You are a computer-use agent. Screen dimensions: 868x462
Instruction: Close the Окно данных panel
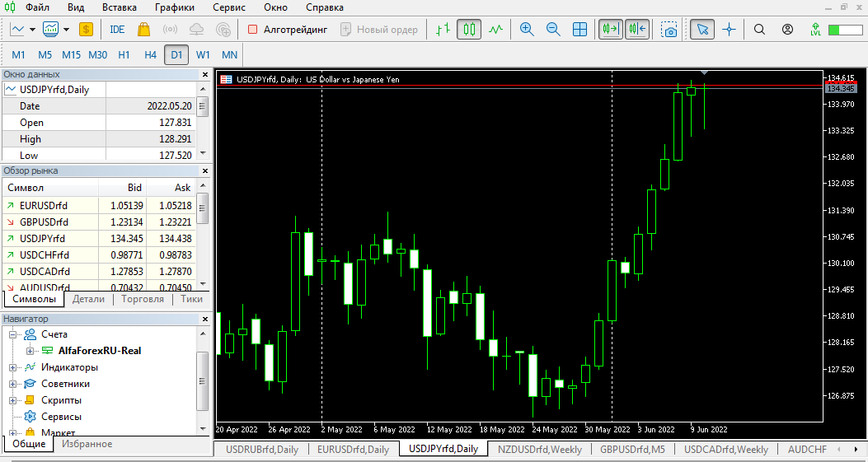pyautogui.click(x=204, y=74)
